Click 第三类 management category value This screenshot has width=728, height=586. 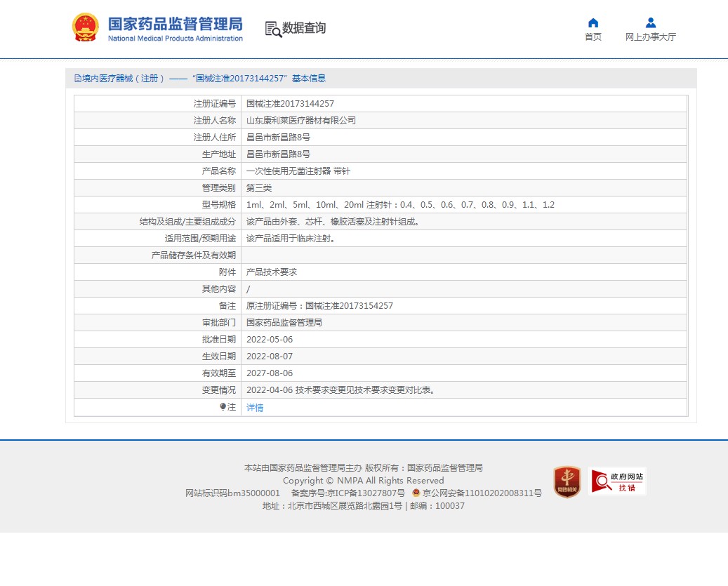tap(259, 188)
